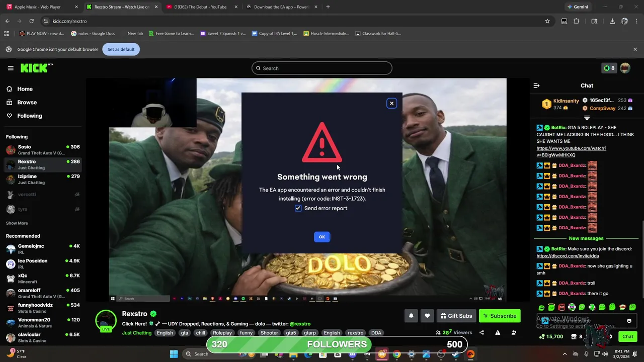This screenshot has width=644, height=362.
Task: Open the emoji picker in chat box
Action: [629, 321]
